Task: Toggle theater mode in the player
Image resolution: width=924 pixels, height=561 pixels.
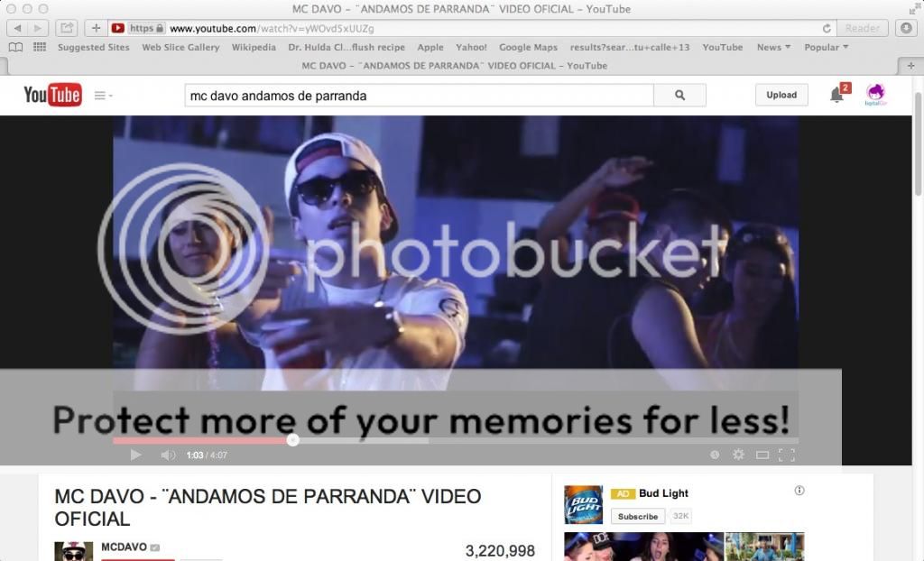Action: [762, 455]
